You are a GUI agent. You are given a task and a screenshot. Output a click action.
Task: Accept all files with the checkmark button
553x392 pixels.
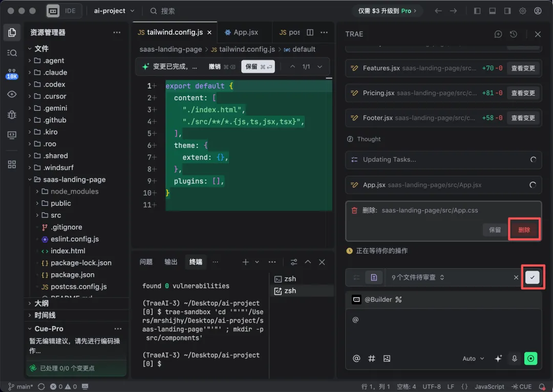(532, 277)
